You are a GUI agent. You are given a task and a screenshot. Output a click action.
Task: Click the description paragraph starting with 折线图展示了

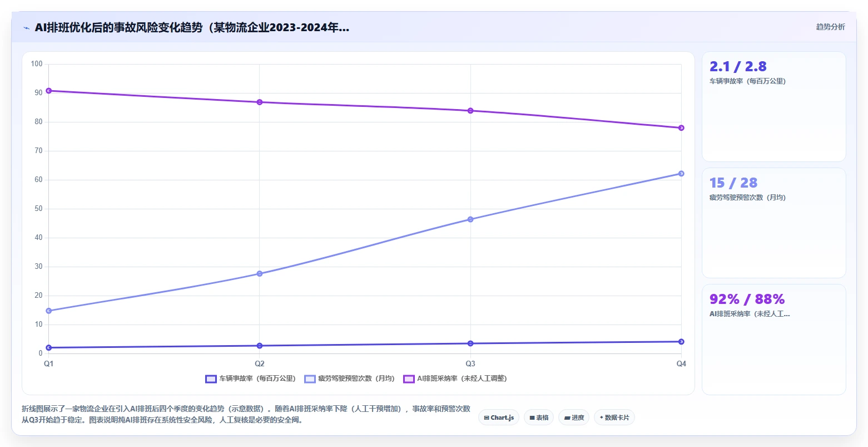[246, 415]
